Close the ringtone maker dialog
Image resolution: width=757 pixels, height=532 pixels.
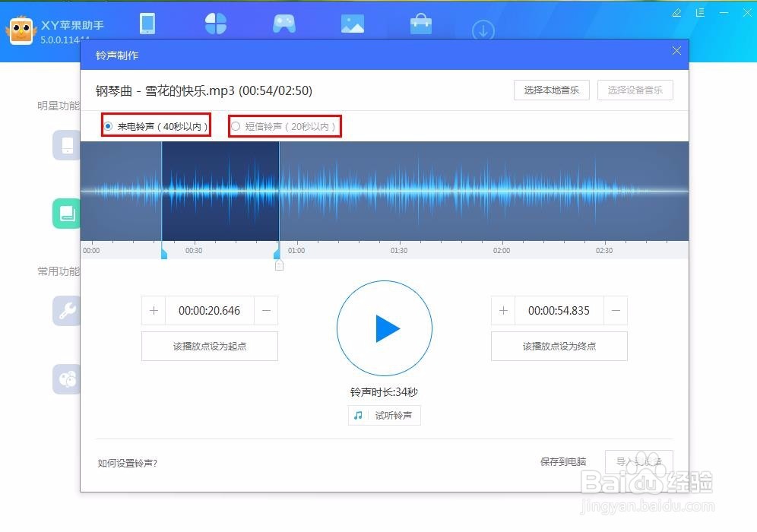676,51
